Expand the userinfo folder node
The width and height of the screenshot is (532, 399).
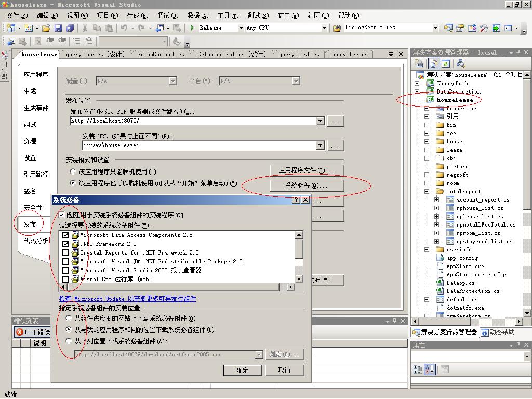[427, 250]
